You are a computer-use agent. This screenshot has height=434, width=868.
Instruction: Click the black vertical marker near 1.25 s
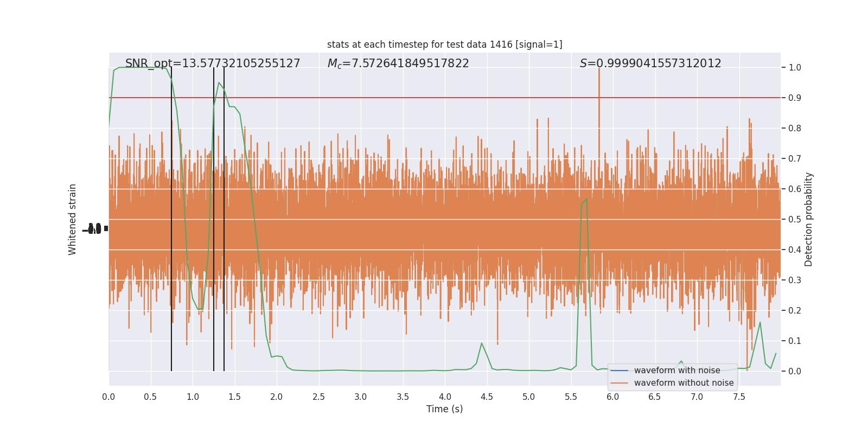[x=214, y=219]
